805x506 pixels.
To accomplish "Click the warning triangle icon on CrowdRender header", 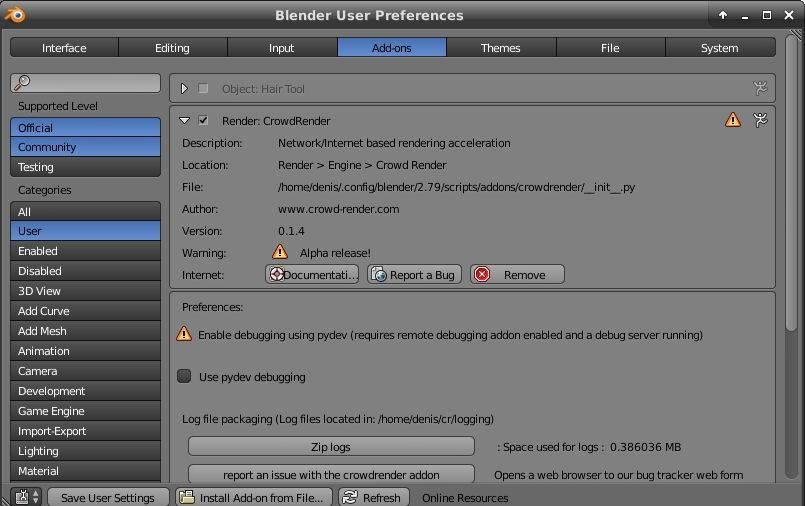I will (x=733, y=120).
